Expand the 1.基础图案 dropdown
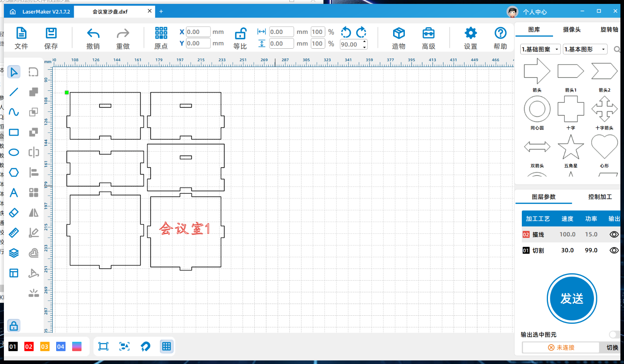 [x=541, y=49]
